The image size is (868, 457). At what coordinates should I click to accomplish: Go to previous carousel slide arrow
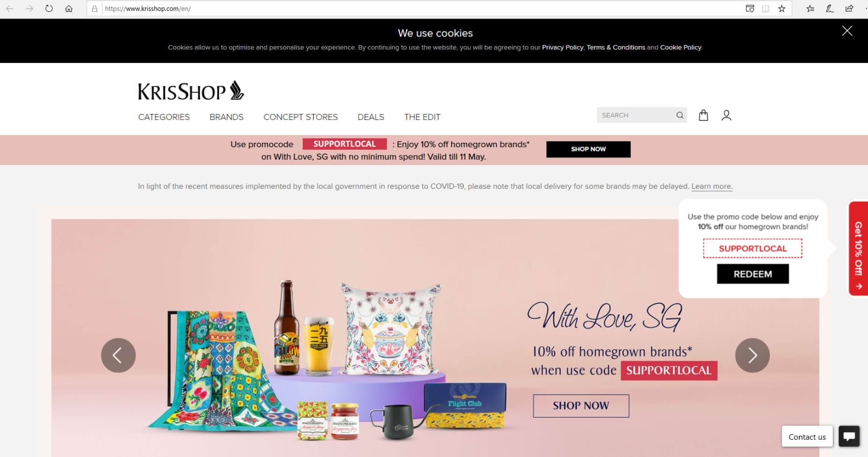[118, 356]
